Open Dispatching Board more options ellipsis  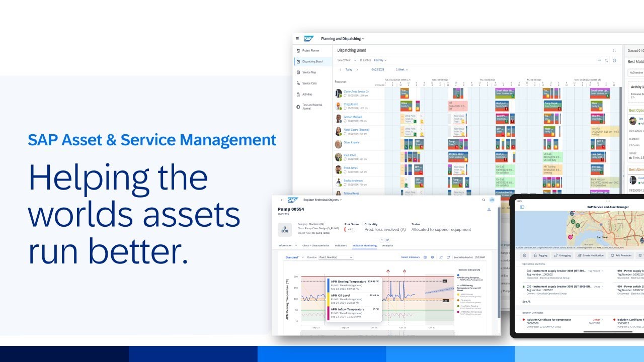599,60
